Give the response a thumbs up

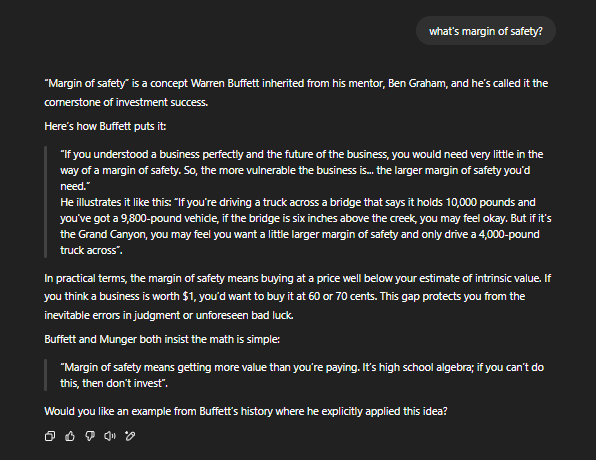click(70, 436)
